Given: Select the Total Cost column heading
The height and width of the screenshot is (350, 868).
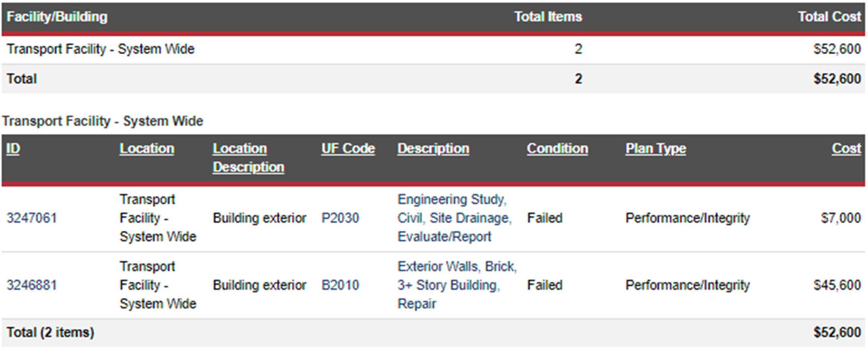Looking at the screenshot, I should click(829, 17).
